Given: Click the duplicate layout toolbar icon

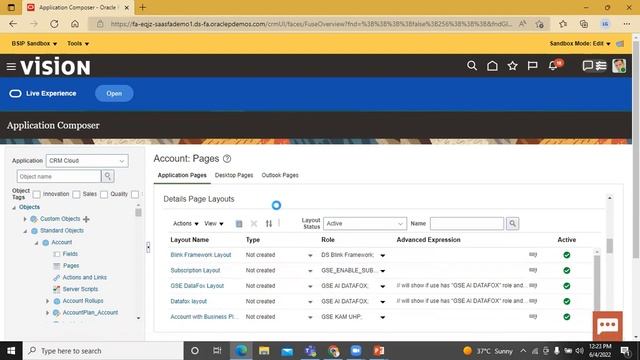Looking at the screenshot, I should [x=239, y=224].
